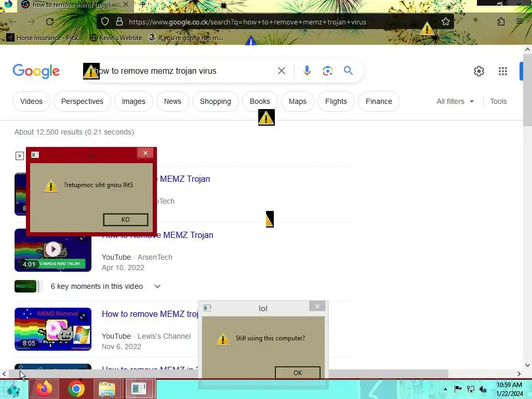532x399 pixels.
Task: Click OK in the lol dialog
Action: tap(298, 373)
